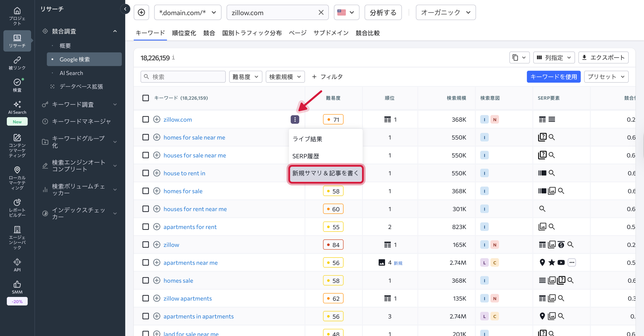
Task: Clear the zillow.com query using the X icon
Action: (x=321, y=12)
